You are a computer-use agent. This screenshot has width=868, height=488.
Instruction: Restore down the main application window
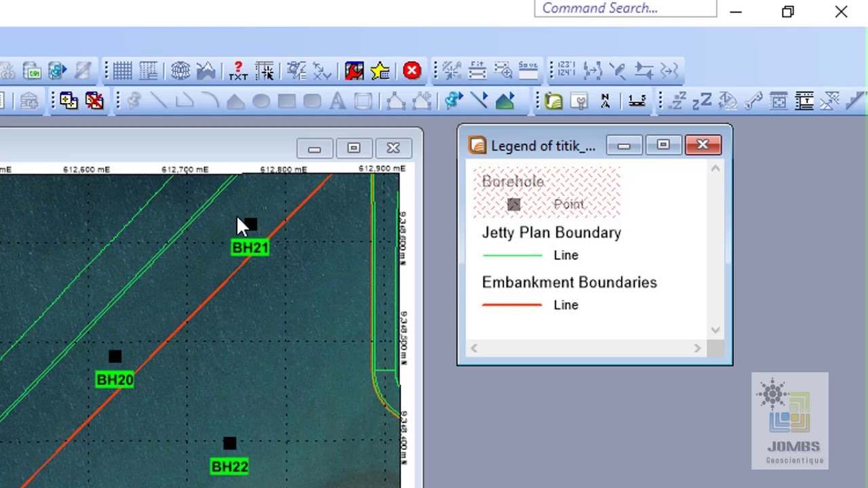pos(788,12)
